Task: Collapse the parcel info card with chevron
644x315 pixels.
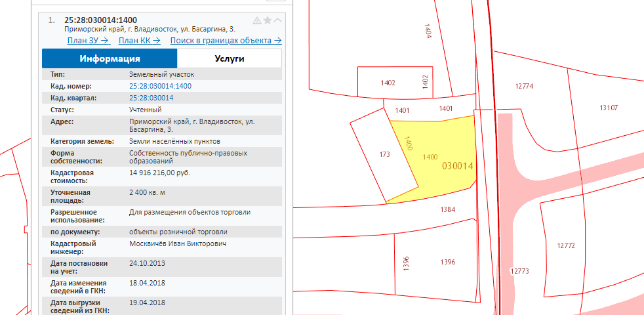Action: click(x=278, y=20)
